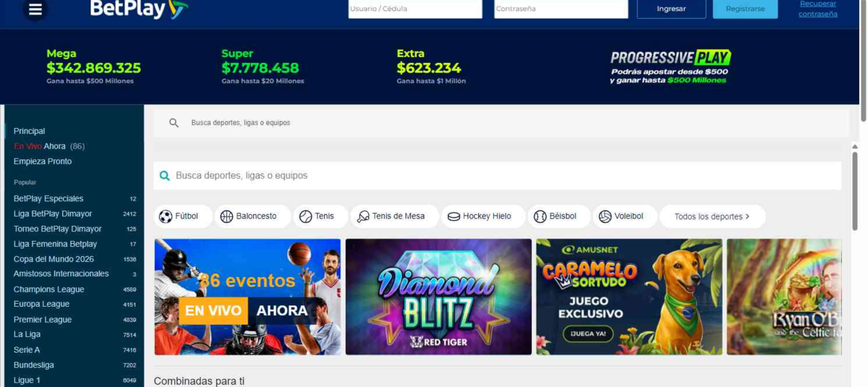Select the Tenis de Mesa paddle icon
The image size is (868, 387).
pyautogui.click(x=363, y=216)
